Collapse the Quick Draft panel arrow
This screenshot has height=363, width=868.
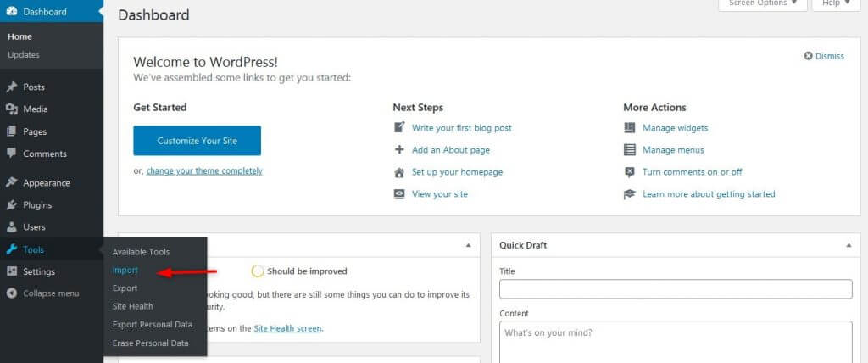point(849,245)
